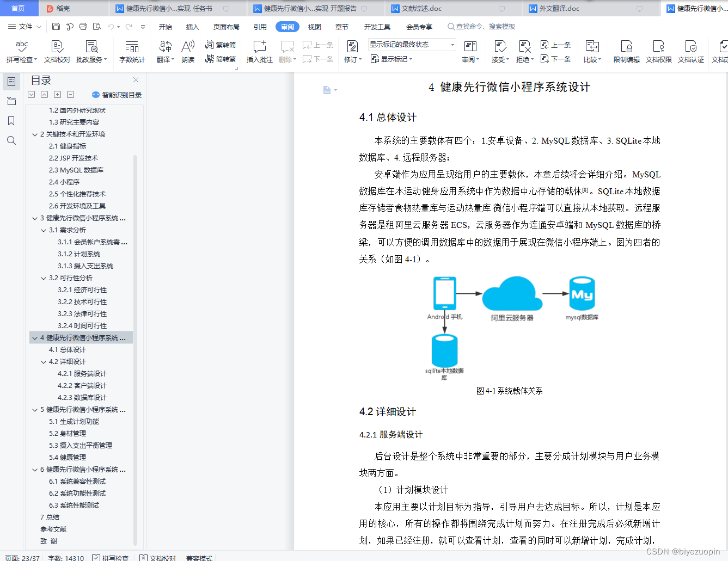Open the 翻译 translate tool
The image size is (728, 561).
coord(166,52)
